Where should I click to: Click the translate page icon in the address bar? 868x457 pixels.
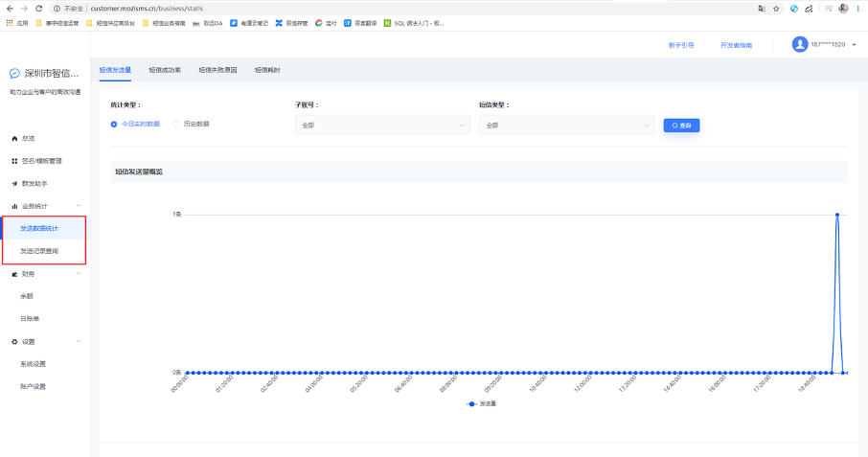click(762, 9)
